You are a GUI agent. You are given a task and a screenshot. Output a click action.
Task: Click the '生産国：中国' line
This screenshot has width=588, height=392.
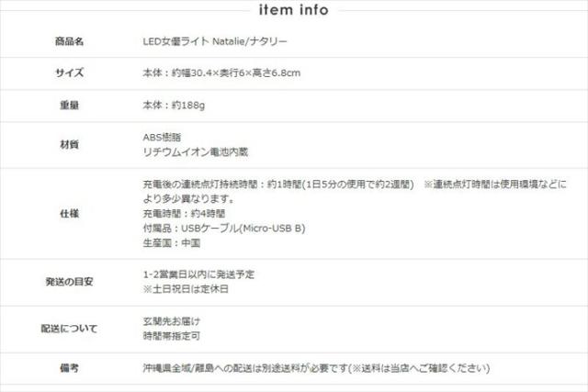pos(172,243)
